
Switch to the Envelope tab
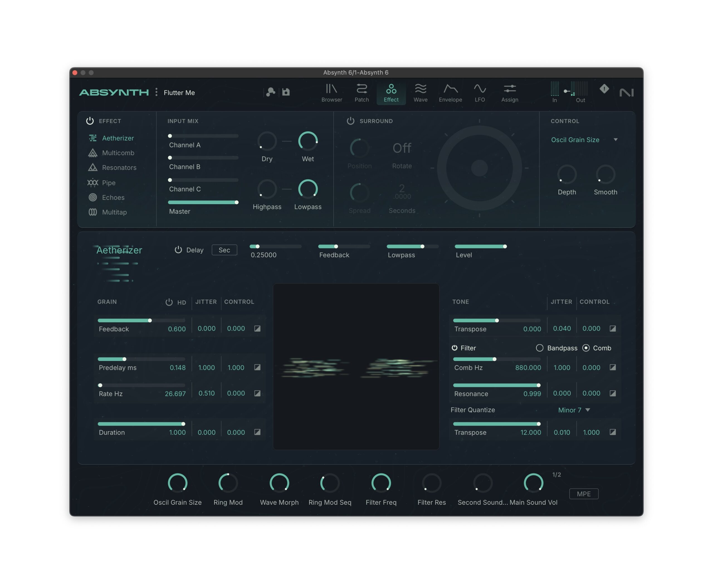click(x=450, y=93)
